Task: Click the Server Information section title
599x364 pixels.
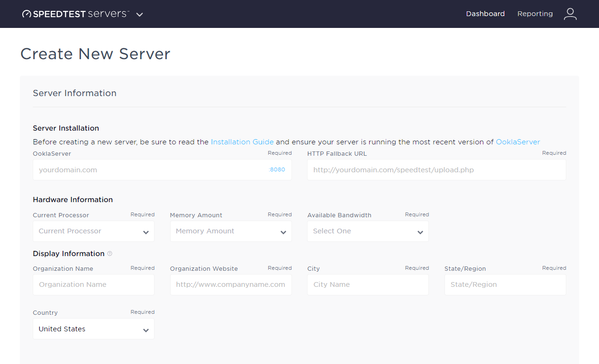Action: 74,93
